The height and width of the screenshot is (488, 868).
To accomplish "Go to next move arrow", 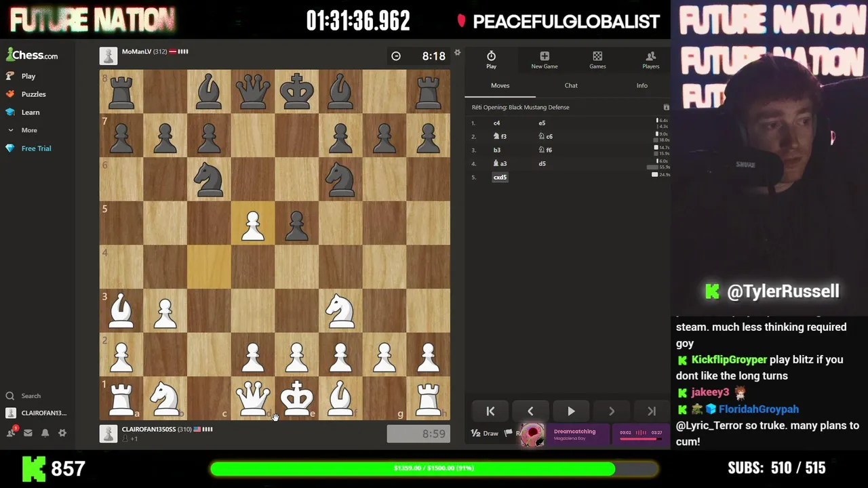I will click(611, 411).
